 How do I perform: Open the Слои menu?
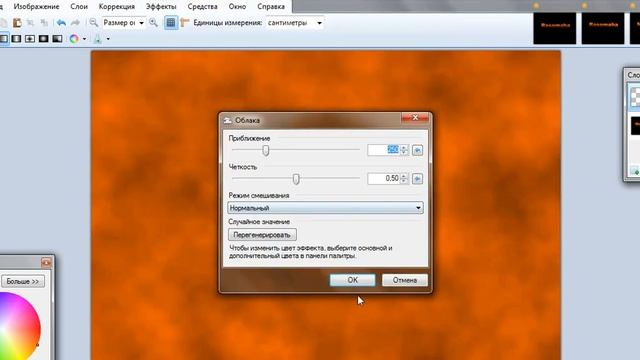[79, 7]
